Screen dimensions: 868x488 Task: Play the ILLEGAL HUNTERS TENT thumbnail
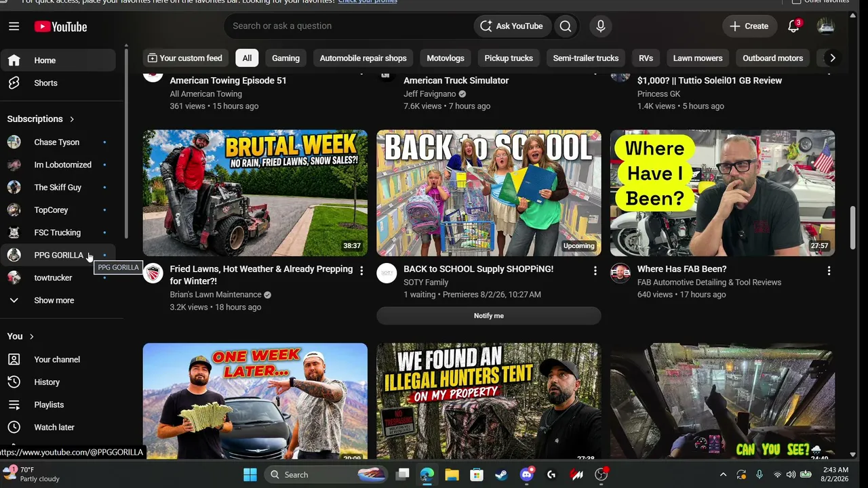[x=489, y=401]
